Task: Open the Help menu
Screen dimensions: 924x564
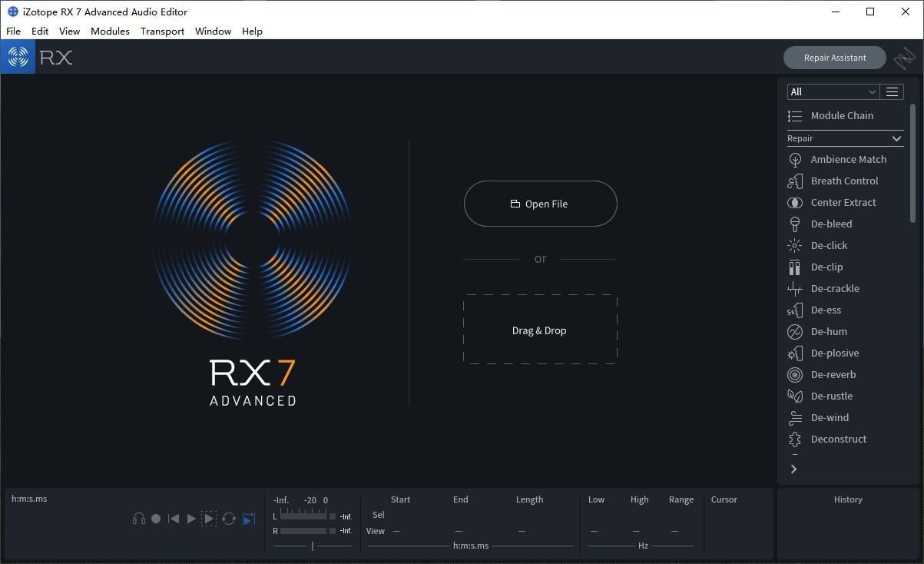Action: [252, 31]
